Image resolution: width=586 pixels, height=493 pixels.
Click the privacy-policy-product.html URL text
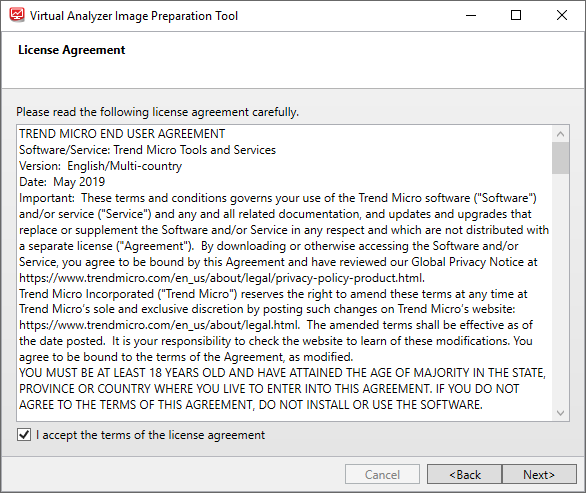[x=222, y=278]
